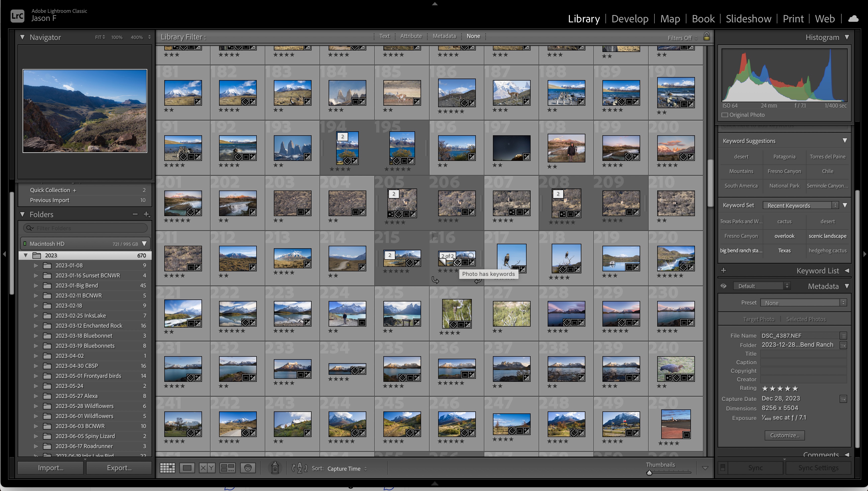Expand the 2023-01-Big Bend folder
The width and height of the screenshot is (868, 491).
pos(36,286)
